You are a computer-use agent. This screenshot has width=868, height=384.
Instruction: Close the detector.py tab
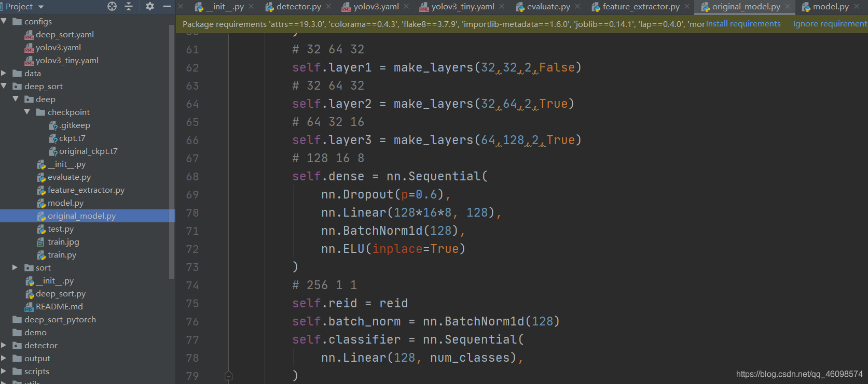point(328,6)
